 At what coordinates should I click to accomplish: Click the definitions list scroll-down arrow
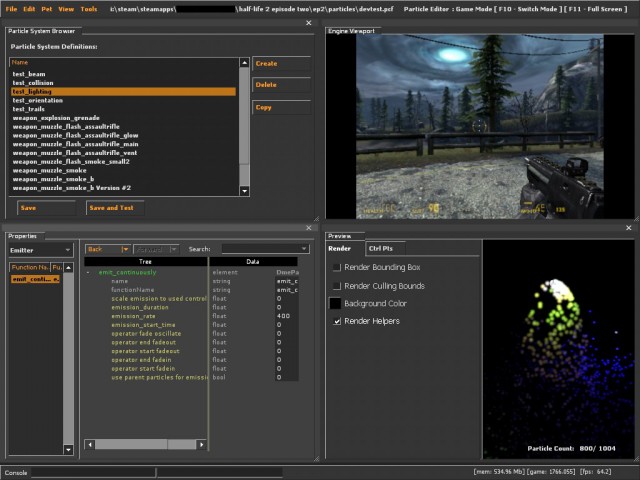[244, 190]
